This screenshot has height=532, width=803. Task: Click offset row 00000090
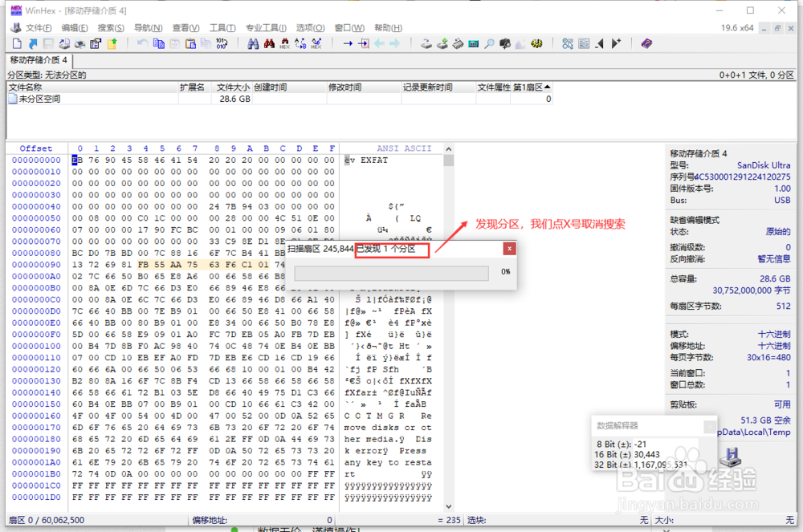(36, 265)
